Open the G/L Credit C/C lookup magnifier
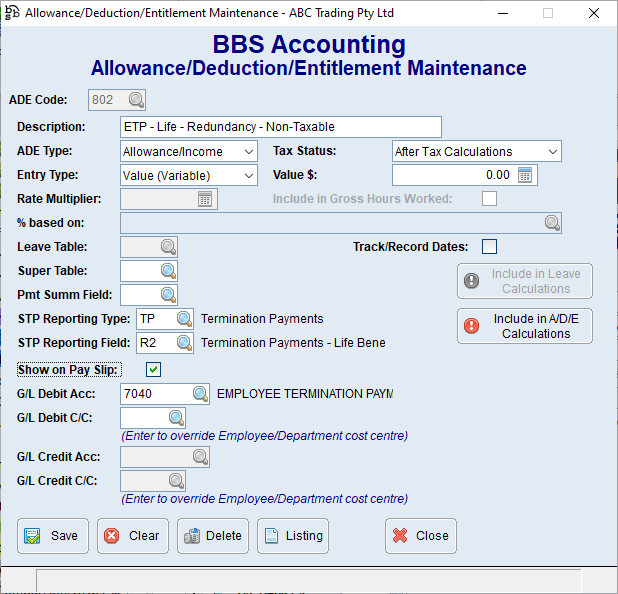The width and height of the screenshot is (618, 594). [176, 481]
